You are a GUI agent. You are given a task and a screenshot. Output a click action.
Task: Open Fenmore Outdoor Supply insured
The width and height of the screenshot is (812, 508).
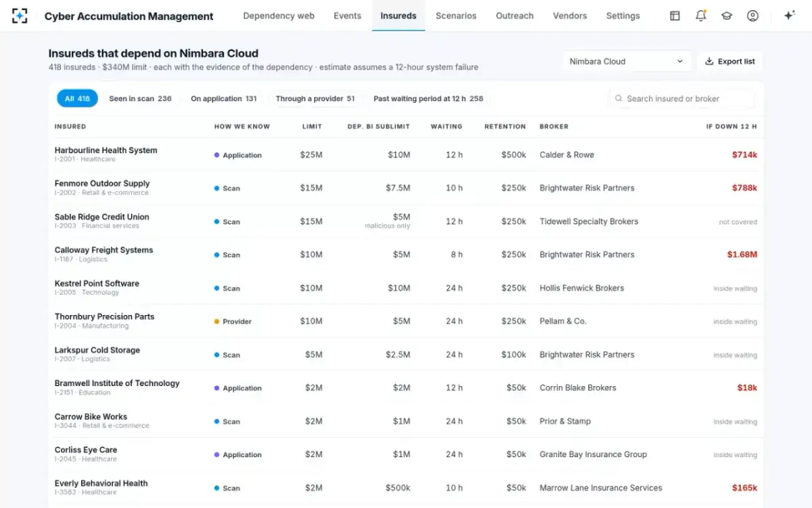102,184
